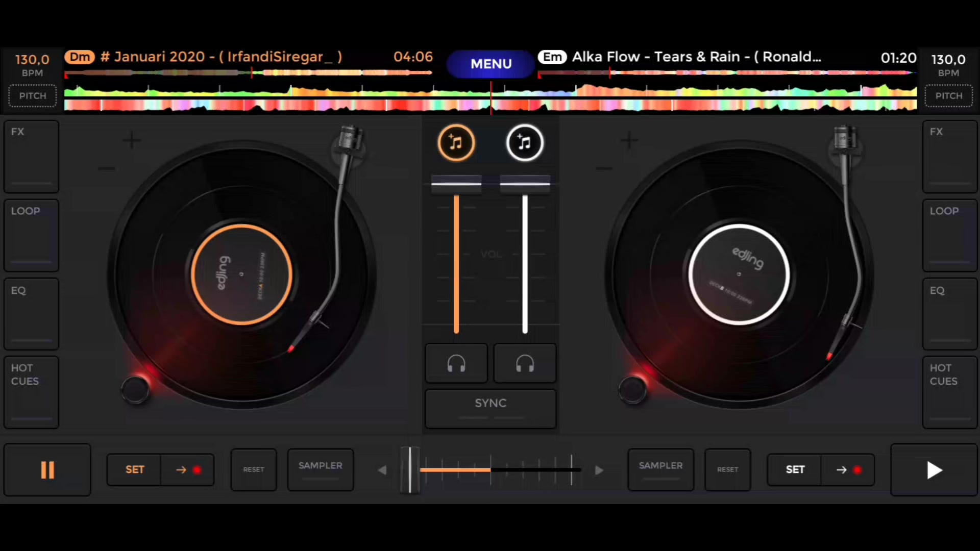Open the MENU button
The image size is (980, 551).
[x=491, y=64]
